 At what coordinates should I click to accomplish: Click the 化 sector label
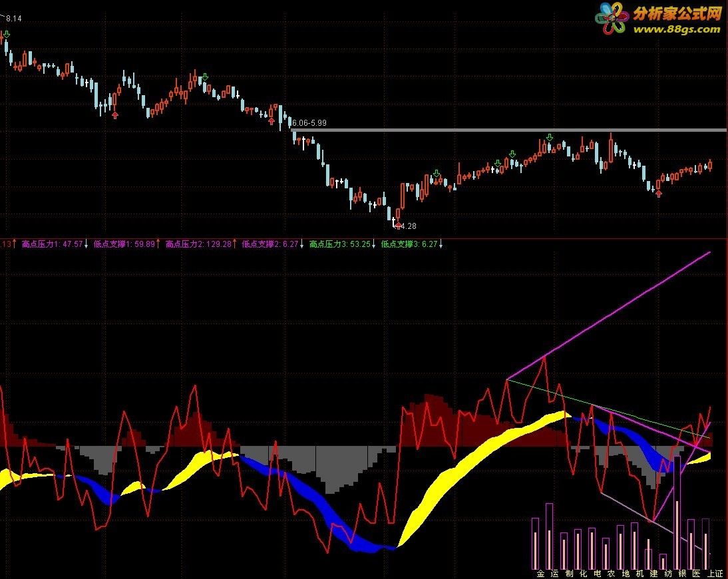(583, 574)
